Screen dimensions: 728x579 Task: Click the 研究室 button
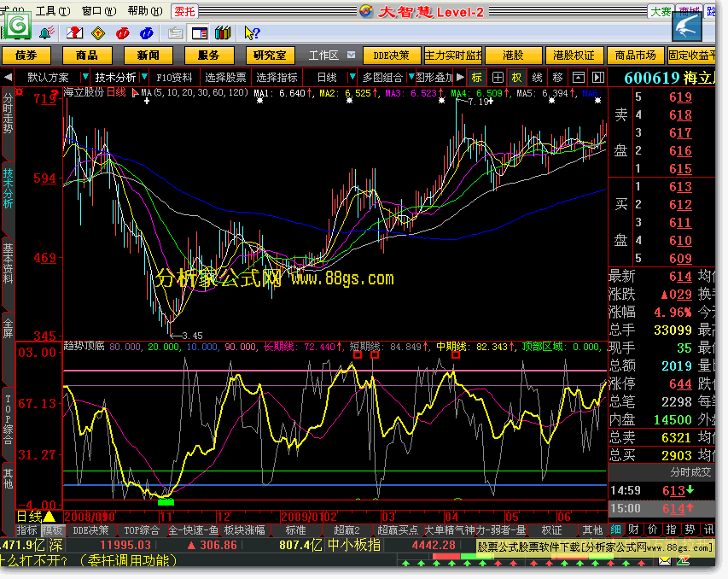270,56
